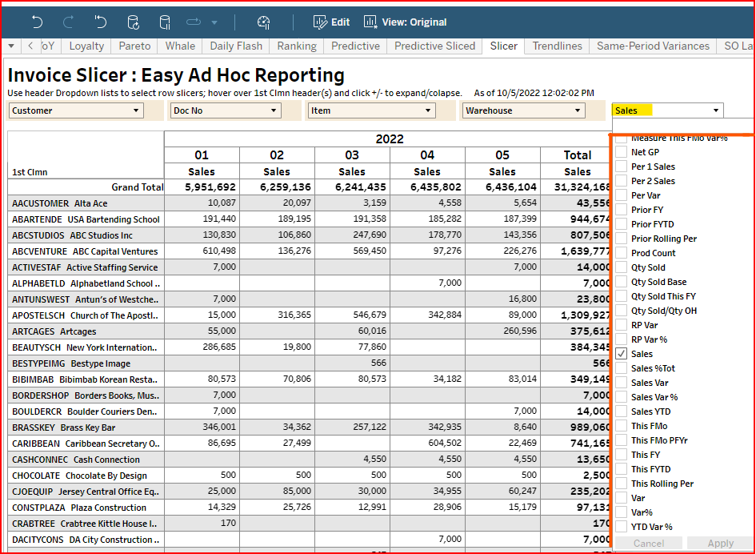Click the Replay animation icon
756x554 pixels.
pyautogui.click(x=194, y=22)
